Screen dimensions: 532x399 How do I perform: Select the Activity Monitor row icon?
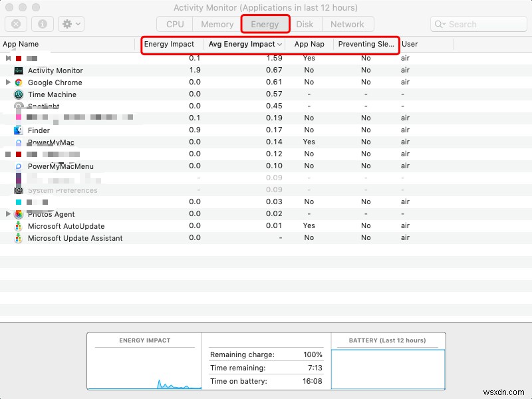click(x=19, y=70)
